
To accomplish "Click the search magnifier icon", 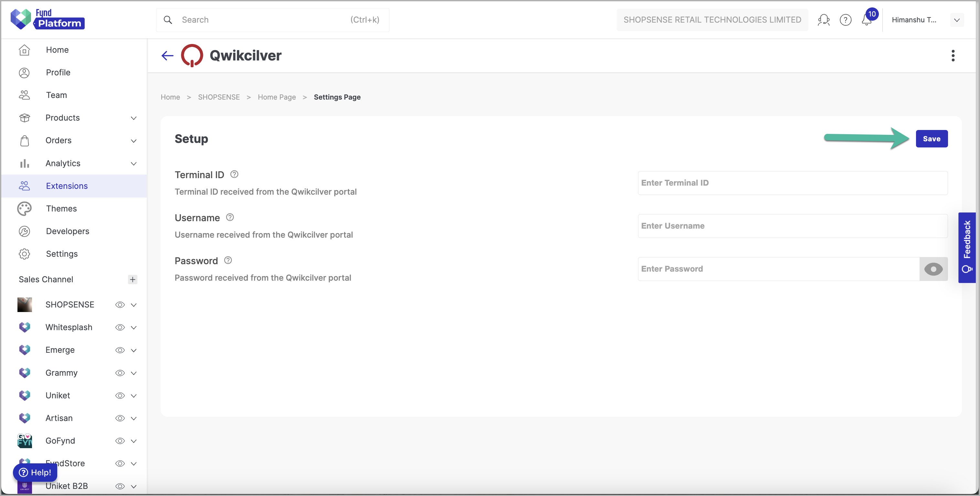I will click(x=168, y=20).
